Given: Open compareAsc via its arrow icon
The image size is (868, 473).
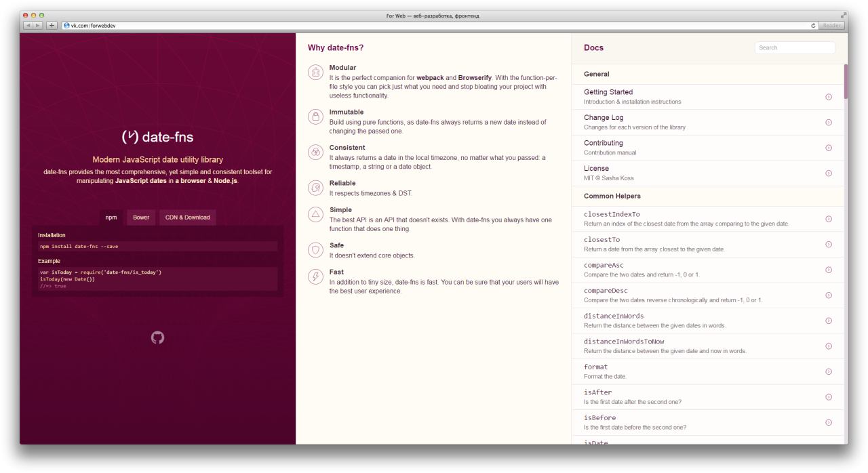Looking at the screenshot, I should click(829, 270).
